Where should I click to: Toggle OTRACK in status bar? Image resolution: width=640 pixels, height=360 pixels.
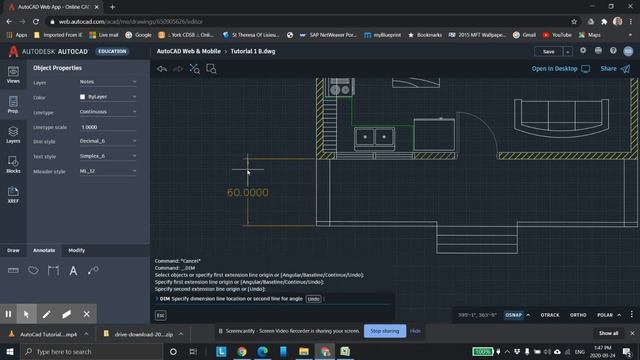coord(550,315)
